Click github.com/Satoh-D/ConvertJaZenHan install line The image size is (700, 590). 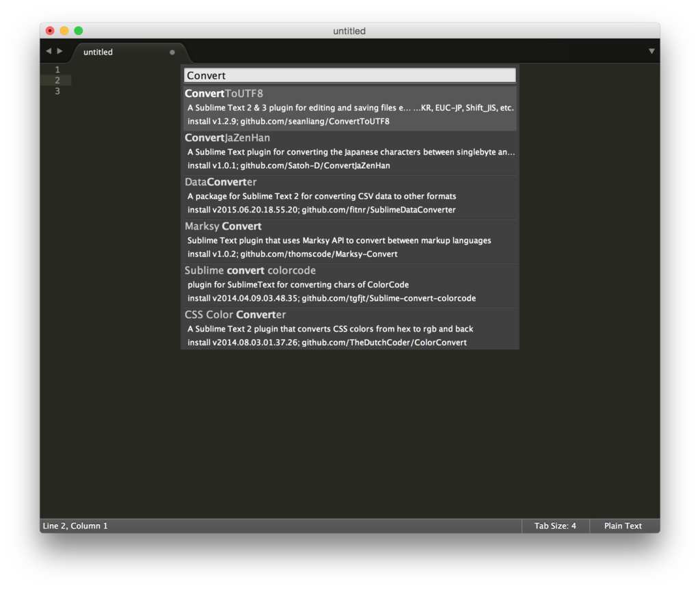[x=289, y=165]
